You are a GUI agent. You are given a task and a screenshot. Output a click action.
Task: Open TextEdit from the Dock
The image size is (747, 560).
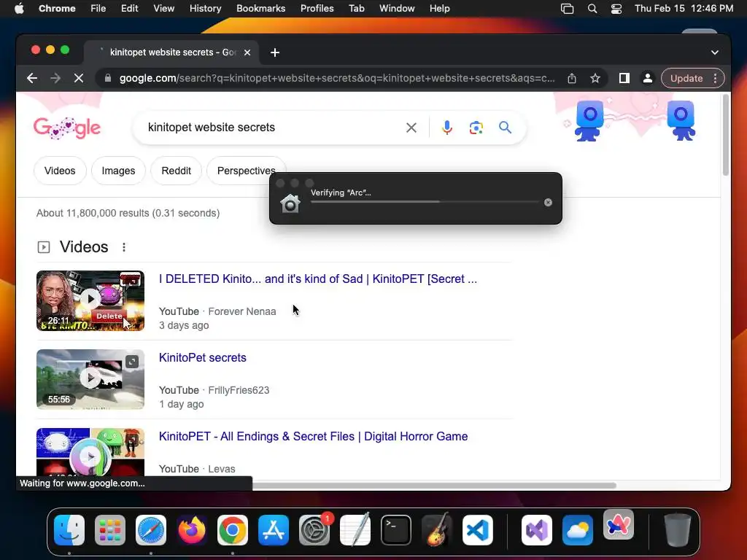355,530
